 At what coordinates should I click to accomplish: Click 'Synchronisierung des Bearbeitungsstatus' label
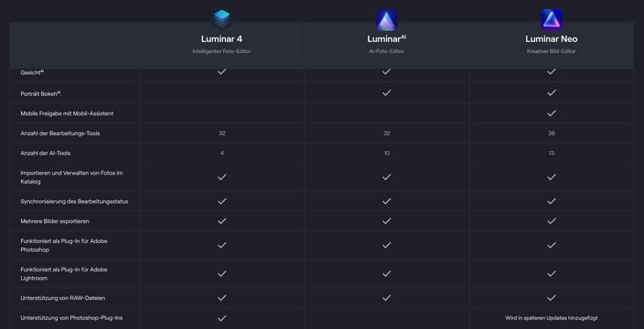pos(75,201)
